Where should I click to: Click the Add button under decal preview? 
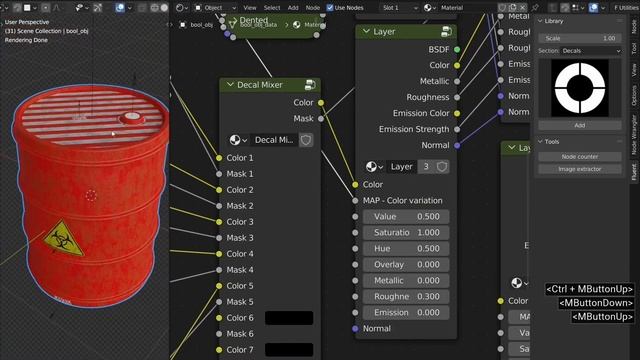click(580, 125)
